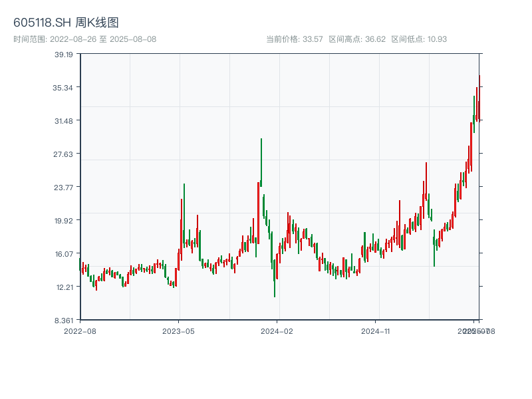Click the x-axis label 2024-02
Screen dimensions: 532x399
click(x=277, y=331)
